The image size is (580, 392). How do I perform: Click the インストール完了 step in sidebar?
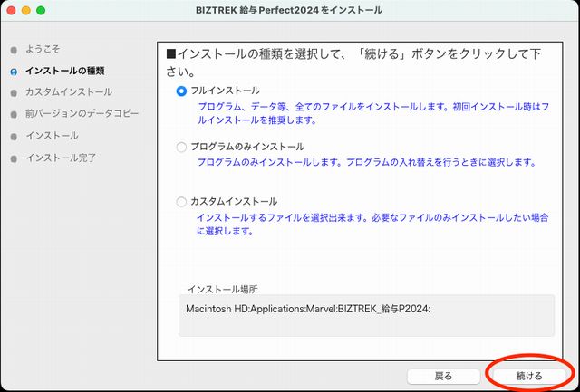(x=61, y=158)
